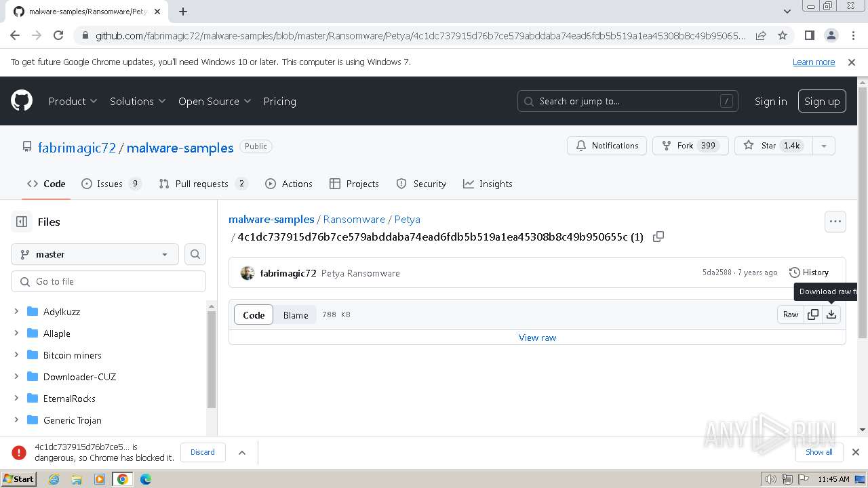Click the Pricing link

[x=279, y=101]
